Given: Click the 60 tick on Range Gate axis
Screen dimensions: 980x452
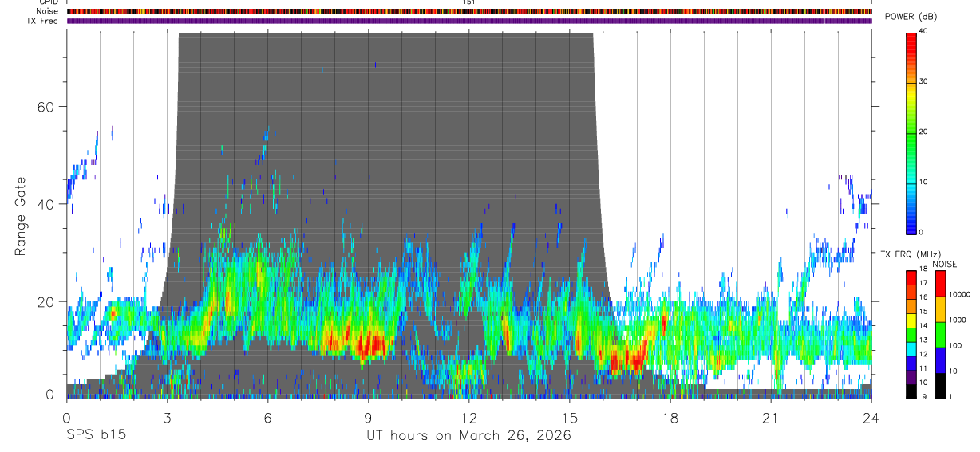Looking at the screenshot, I should pyautogui.click(x=45, y=107).
